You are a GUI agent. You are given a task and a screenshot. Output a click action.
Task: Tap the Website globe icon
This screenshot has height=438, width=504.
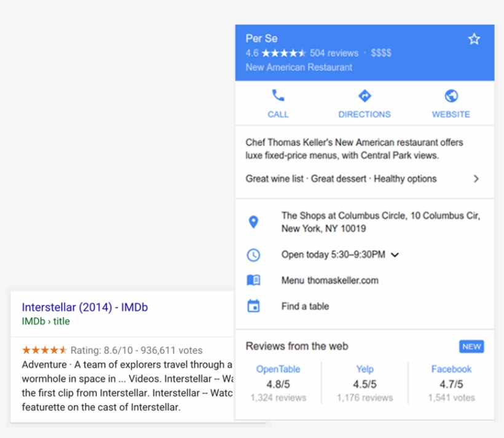(x=451, y=96)
